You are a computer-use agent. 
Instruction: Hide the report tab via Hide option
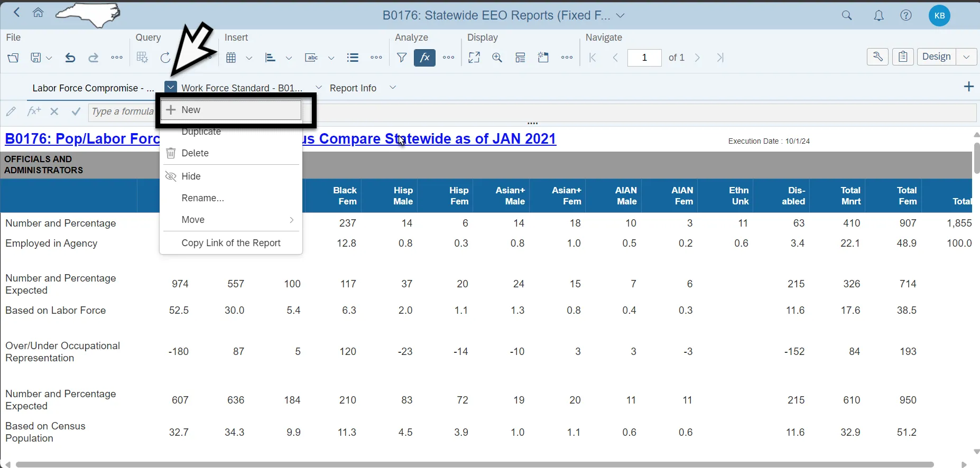(191, 176)
